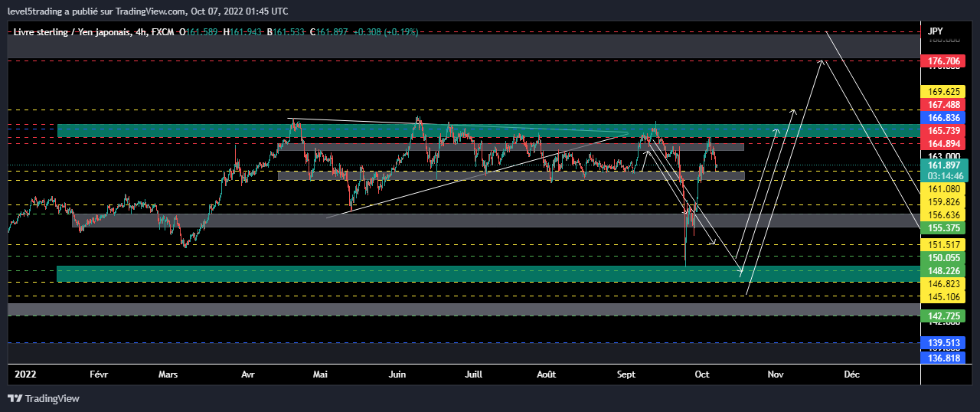The width and height of the screenshot is (980, 412).
Task: Click the 176.706 red price label
Action: [943, 61]
